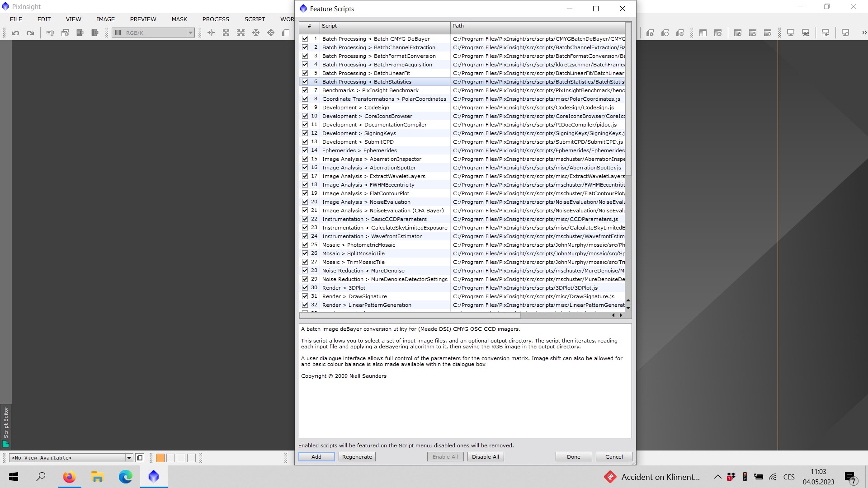The image size is (868, 488).
Task: Click the Add button
Action: [316, 457]
